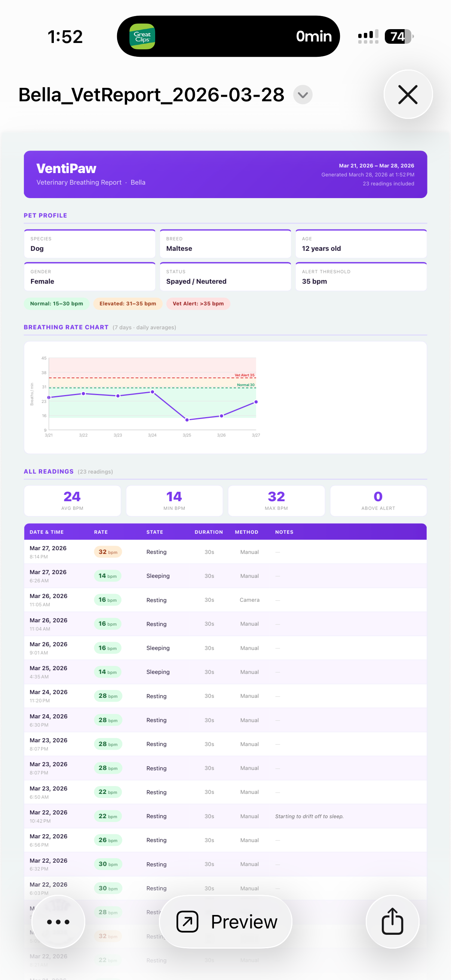This screenshot has width=451, height=980.
Task: Tap the 0min live activity pill
Action: tap(228, 37)
